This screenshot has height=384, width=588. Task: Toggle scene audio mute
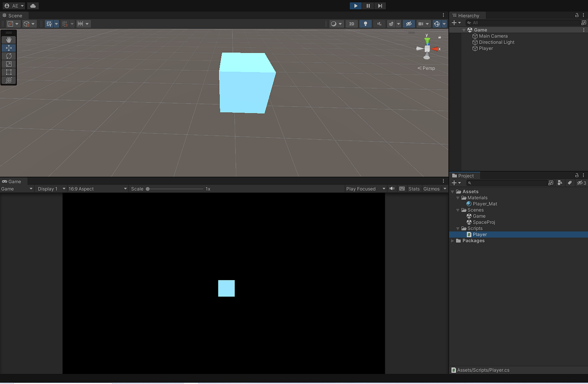(379, 23)
